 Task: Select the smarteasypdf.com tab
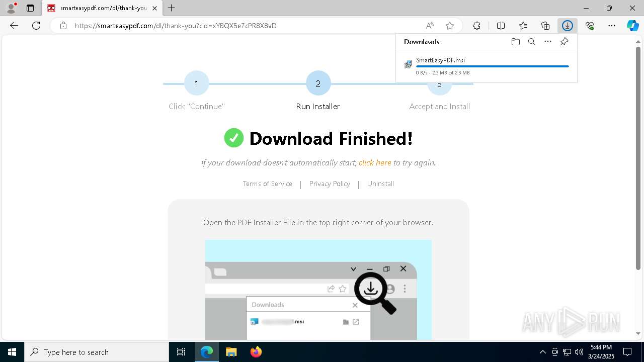[102, 8]
